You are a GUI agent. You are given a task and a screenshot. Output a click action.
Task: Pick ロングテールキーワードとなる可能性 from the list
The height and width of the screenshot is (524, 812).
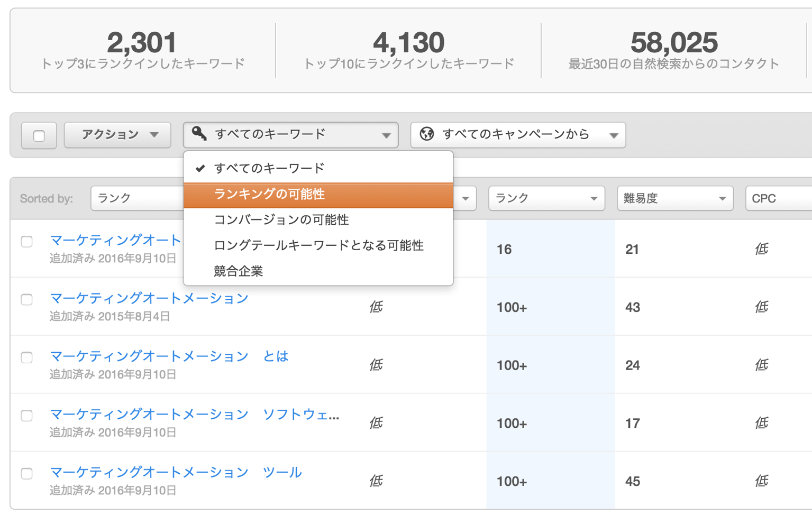pos(318,246)
